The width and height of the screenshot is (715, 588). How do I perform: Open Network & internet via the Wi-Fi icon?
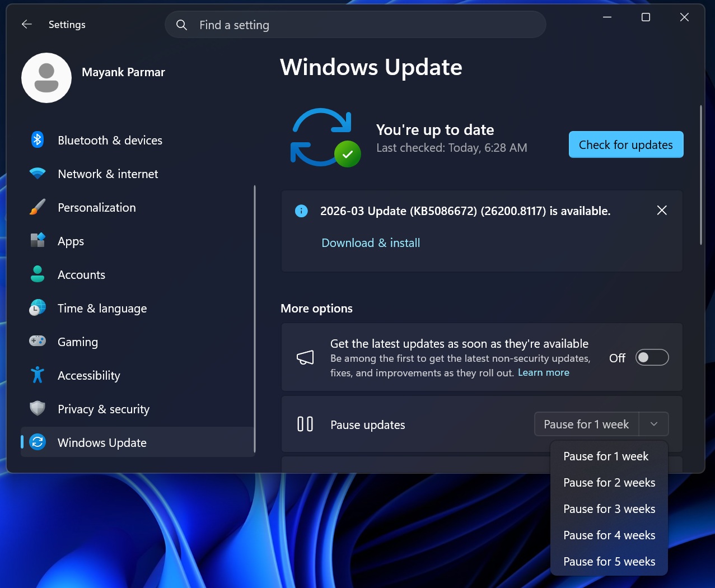(x=37, y=174)
